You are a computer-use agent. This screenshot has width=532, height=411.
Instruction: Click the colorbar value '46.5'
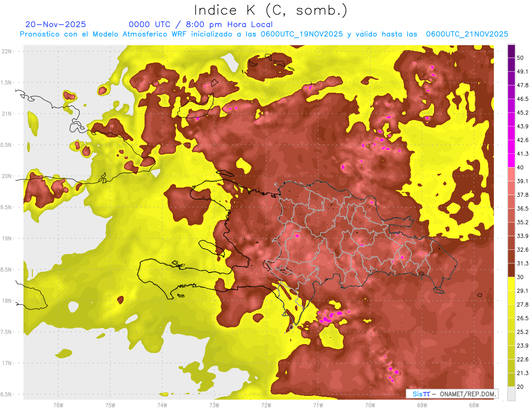(522, 99)
